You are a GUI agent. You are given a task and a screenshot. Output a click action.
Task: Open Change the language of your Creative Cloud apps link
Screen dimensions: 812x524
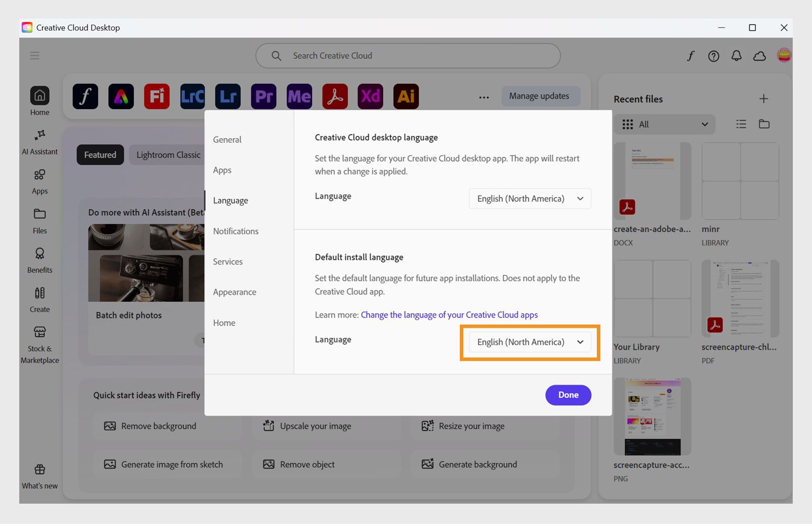pyautogui.click(x=449, y=315)
